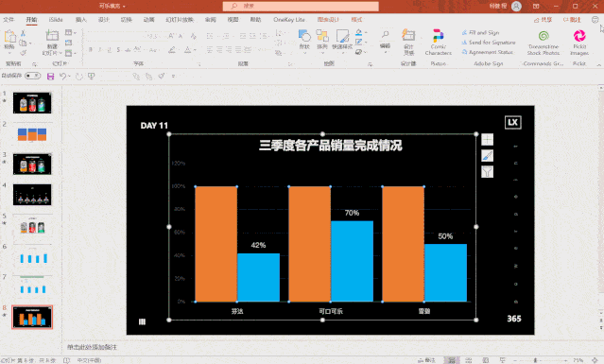This screenshot has width=604, height=364.
Task: Open Design Ideas icon
Action: point(408,35)
